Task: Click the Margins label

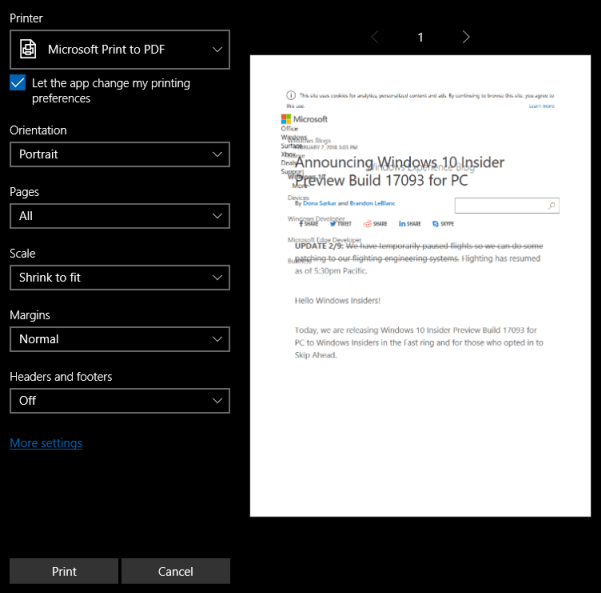Action: (30, 315)
